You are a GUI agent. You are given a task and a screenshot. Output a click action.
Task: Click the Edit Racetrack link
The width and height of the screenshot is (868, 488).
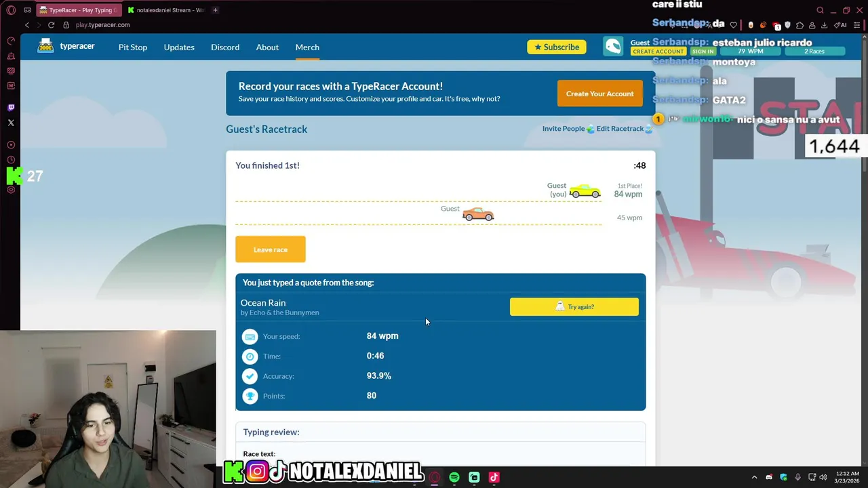tap(620, 129)
